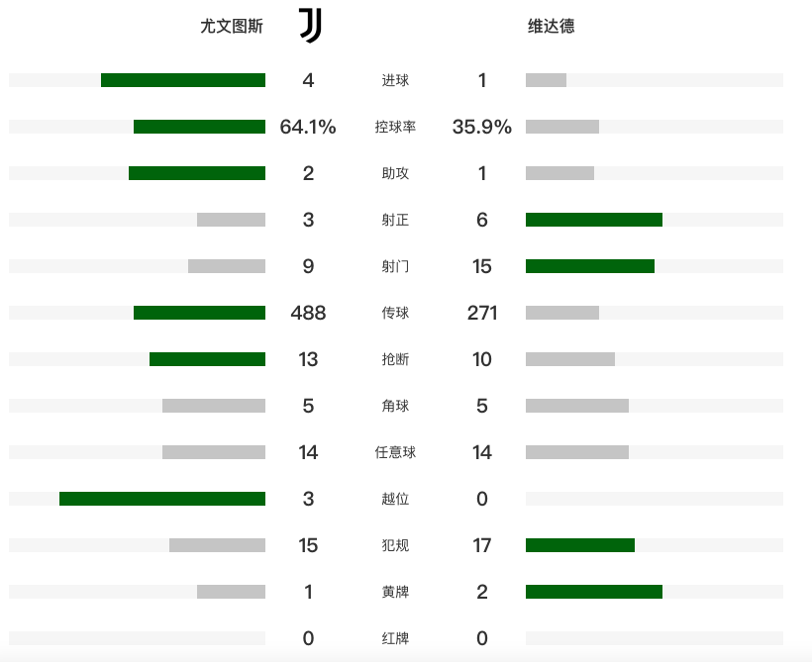
Task: Click the green 进球 bar showing 4
Action: (x=183, y=80)
